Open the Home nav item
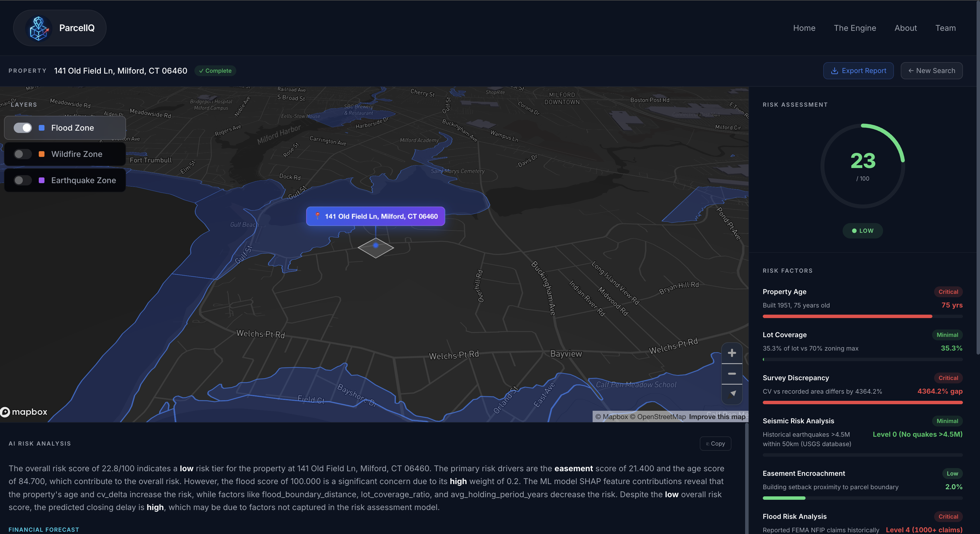Screen dimensions: 980x534 804,28
